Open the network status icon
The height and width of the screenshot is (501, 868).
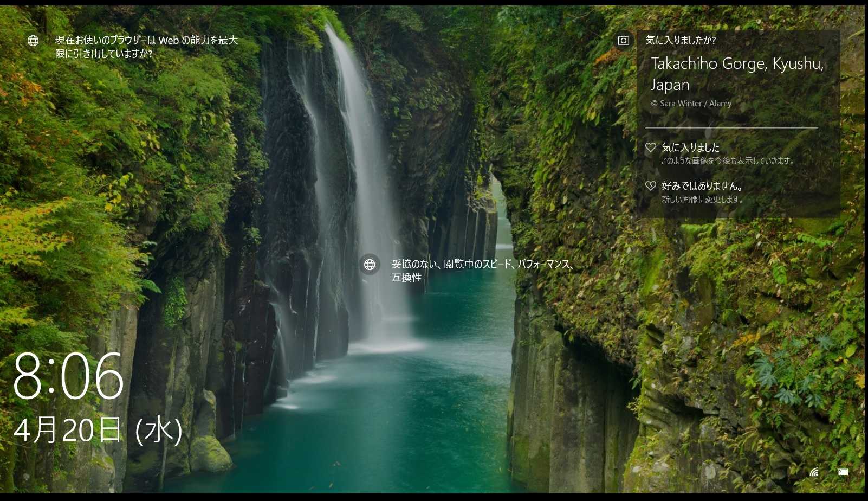pyautogui.click(x=814, y=472)
